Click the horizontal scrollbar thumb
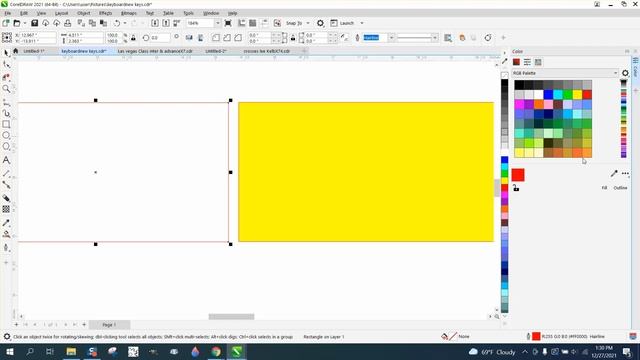This screenshot has width=640, height=360. click(231, 317)
